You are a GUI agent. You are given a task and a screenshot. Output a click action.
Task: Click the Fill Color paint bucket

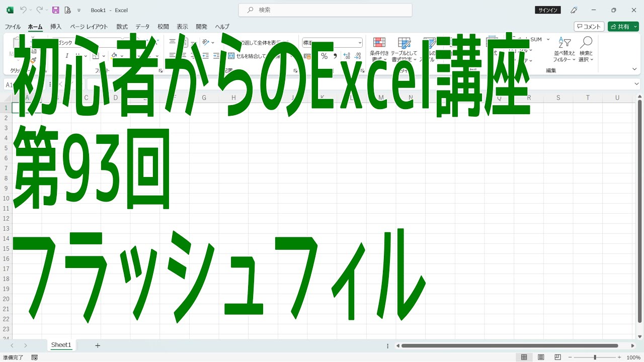click(114, 56)
